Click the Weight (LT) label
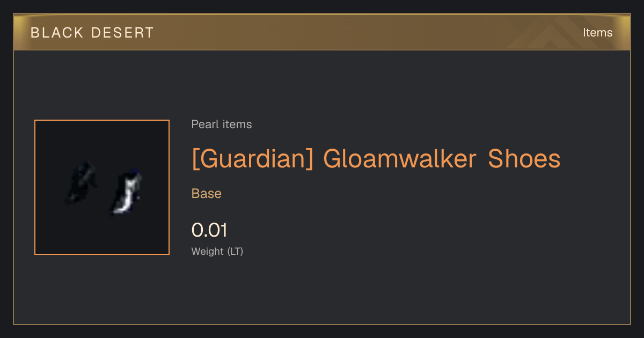 pyautogui.click(x=217, y=251)
